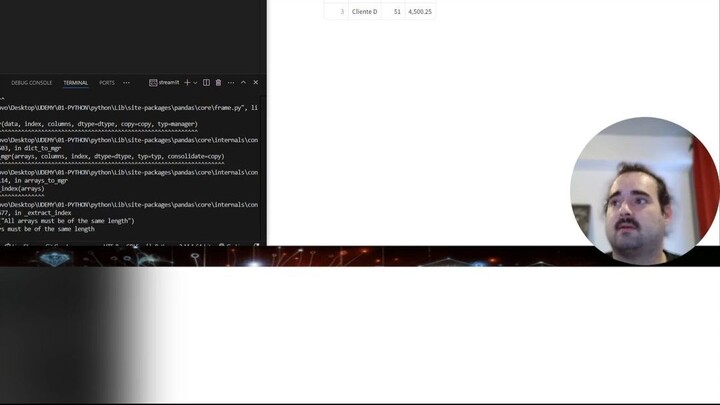This screenshot has width=720, height=405.
Task: Select row index 3 in the table
Action: [342, 12]
